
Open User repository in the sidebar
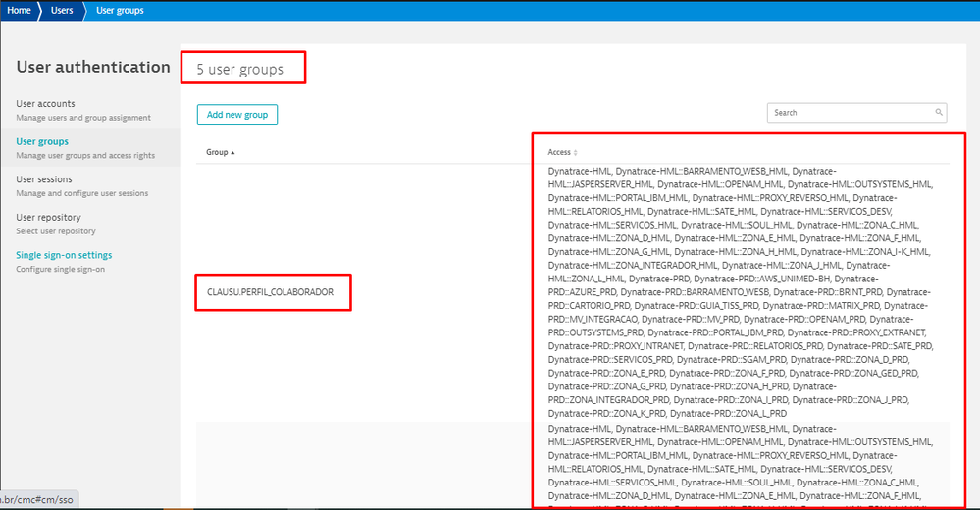tap(48, 218)
